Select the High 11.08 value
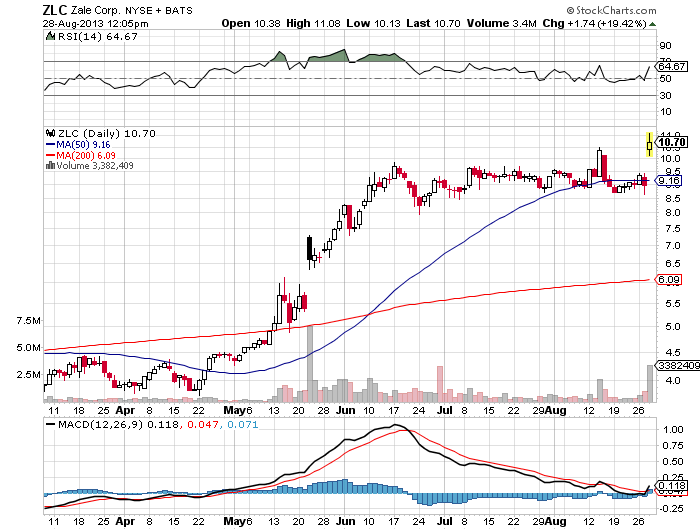700x530 pixels. pyautogui.click(x=313, y=23)
